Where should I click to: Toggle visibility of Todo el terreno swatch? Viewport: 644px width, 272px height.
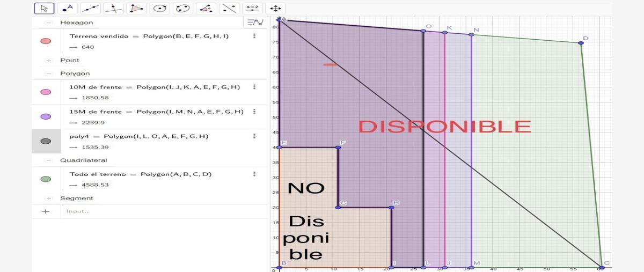click(x=46, y=179)
